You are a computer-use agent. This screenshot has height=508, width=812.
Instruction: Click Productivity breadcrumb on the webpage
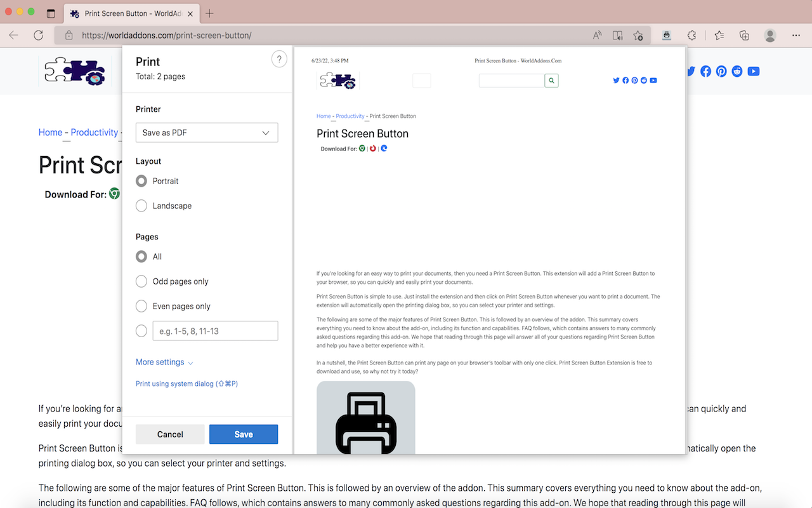[95, 132]
